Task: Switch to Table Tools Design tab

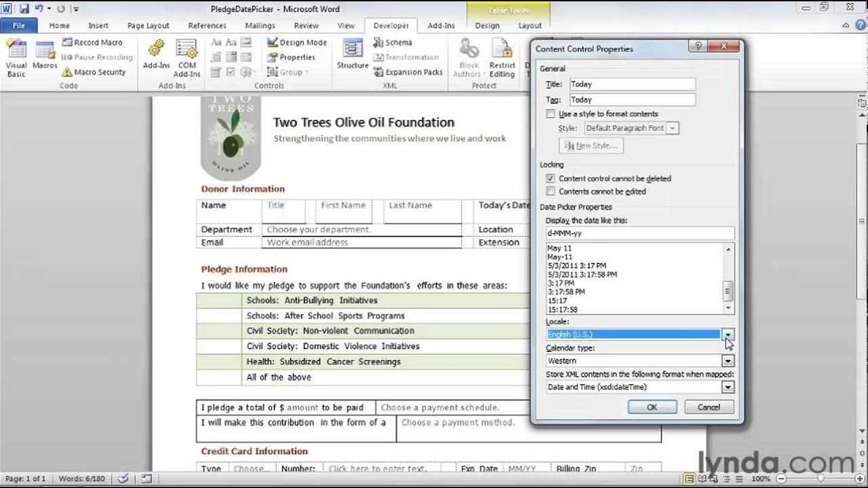Action: (x=487, y=25)
